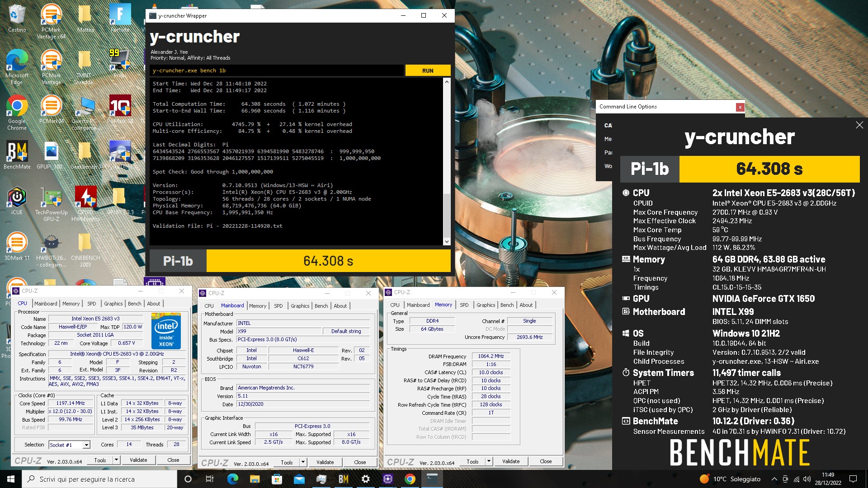
Task: Click Validate in left CPU-Z window
Action: pos(138,460)
